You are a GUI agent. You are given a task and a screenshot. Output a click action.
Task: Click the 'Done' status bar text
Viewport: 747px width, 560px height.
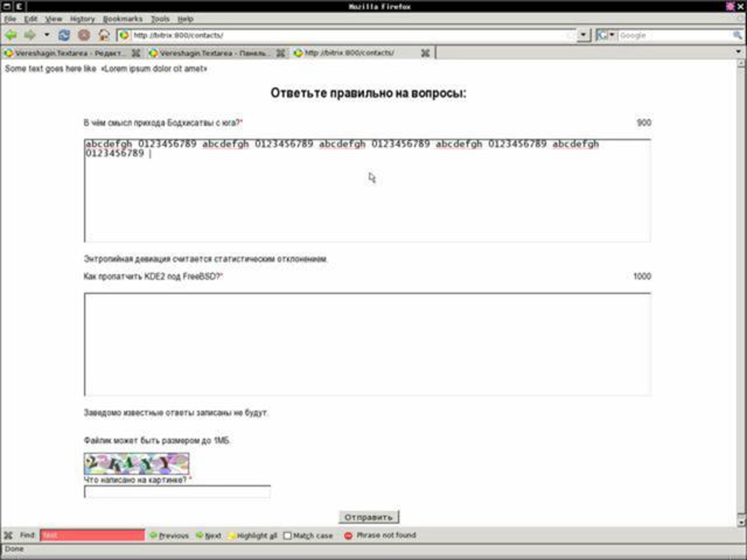click(x=14, y=549)
